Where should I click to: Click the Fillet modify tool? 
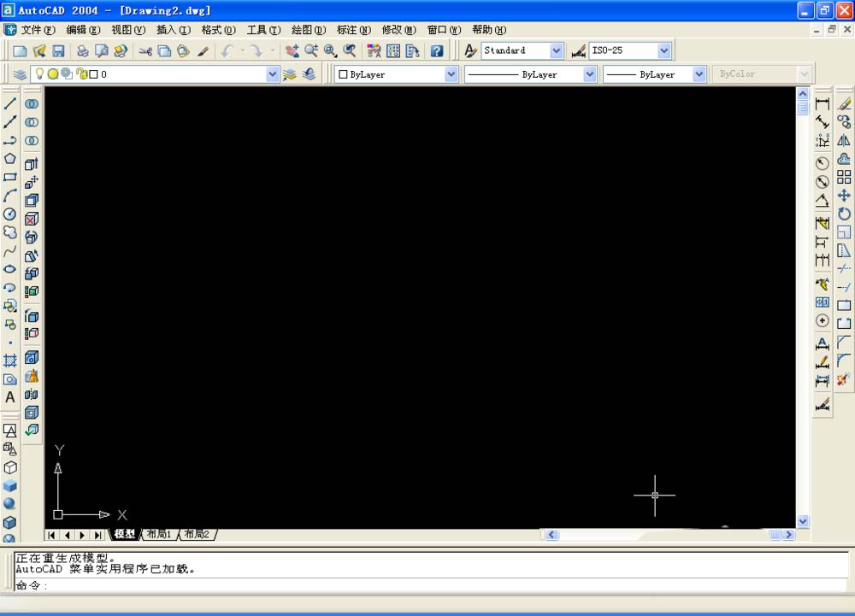click(x=844, y=361)
